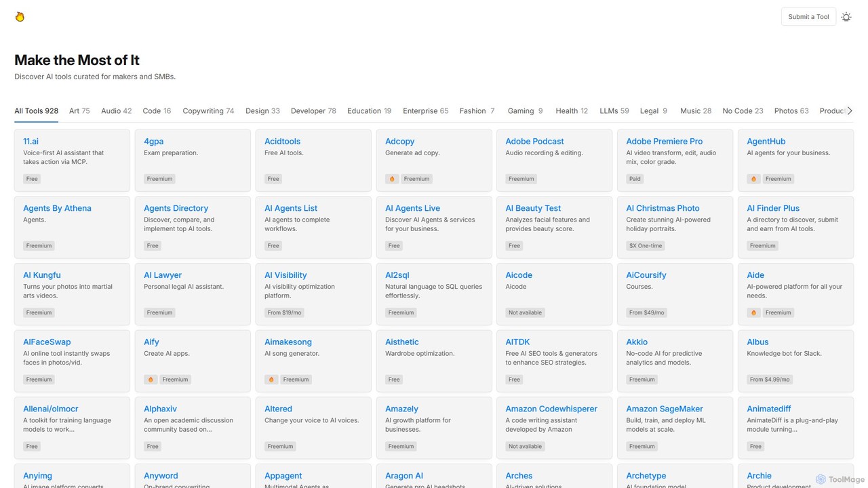Click the flame icon on the Adcopy card
Viewport: 868px width, 488px height.
click(x=392, y=179)
